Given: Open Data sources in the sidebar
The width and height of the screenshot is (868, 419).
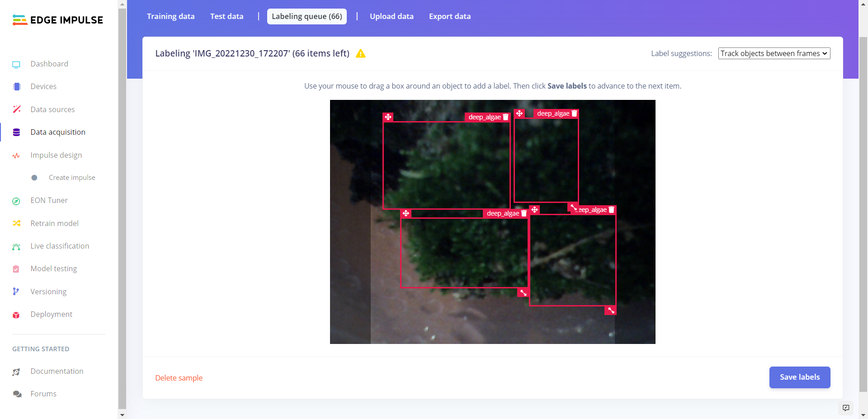Looking at the screenshot, I should (52, 109).
